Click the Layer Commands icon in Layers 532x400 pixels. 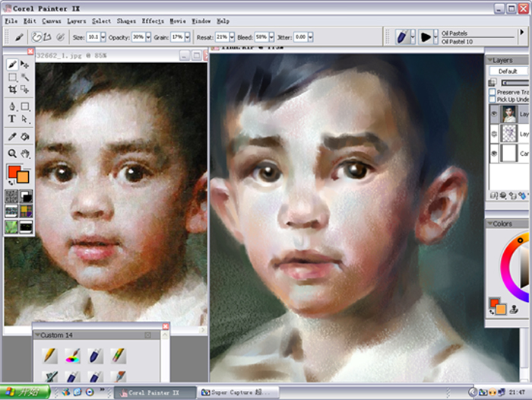(494, 195)
